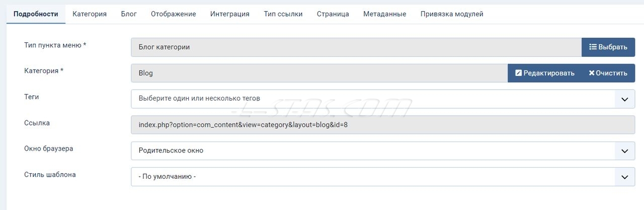Image resolution: width=644 pixels, height=210 pixels.
Task: Click the Выбрать button for menu item type
Action: [608, 47]
